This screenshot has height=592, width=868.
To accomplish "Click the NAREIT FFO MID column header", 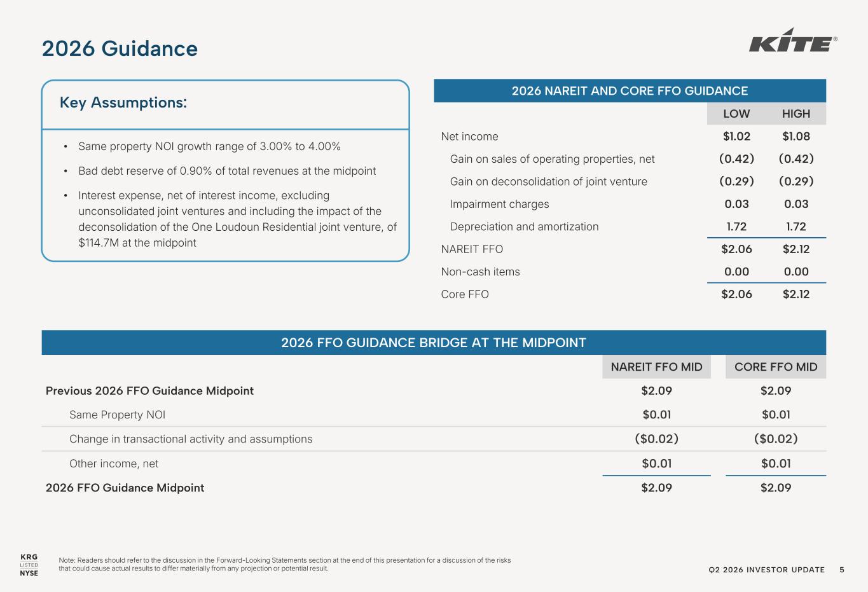I will (656, 367).
